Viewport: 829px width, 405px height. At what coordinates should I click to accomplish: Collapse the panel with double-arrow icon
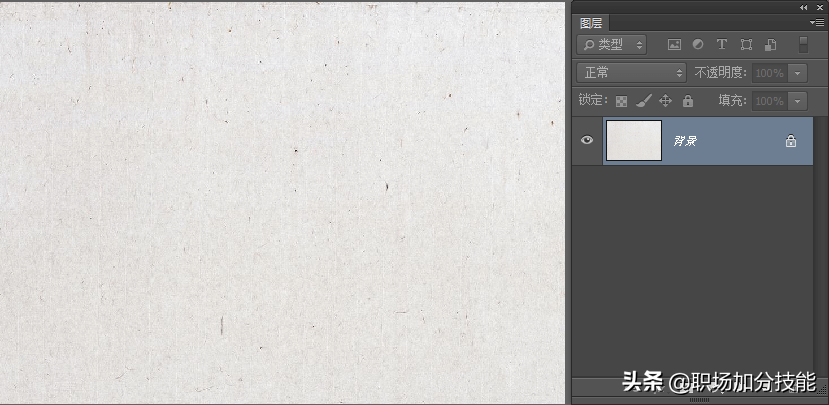pyautogui.click(x=804, y=7)
